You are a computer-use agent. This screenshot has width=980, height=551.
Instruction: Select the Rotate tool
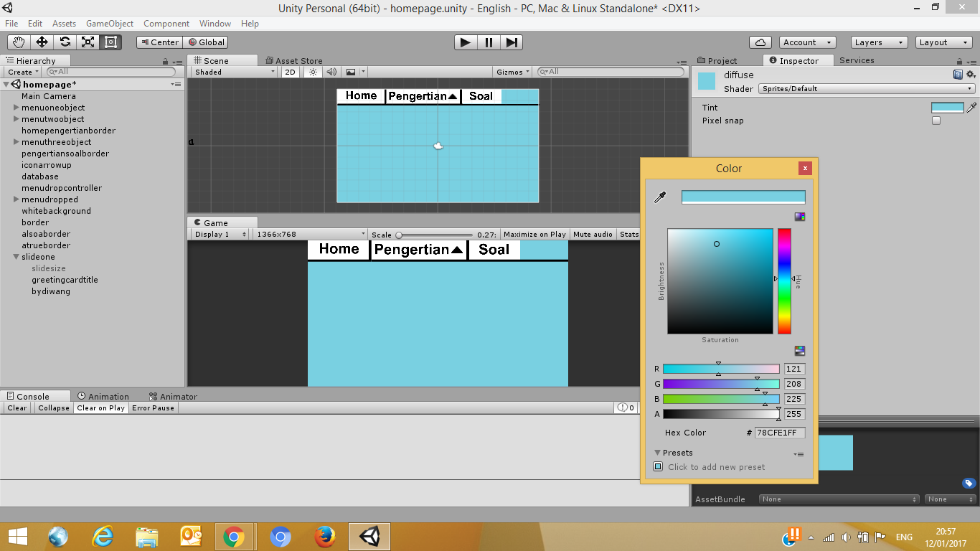[65, 42]
